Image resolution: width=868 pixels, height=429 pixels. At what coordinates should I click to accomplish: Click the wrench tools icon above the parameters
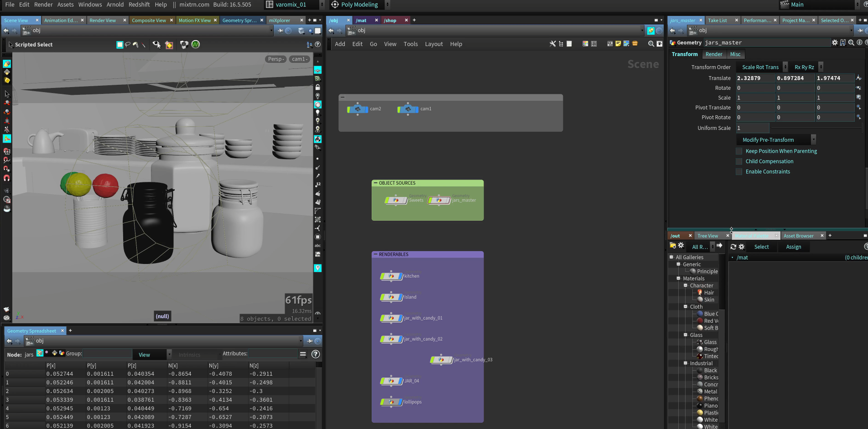coord(552,44)
